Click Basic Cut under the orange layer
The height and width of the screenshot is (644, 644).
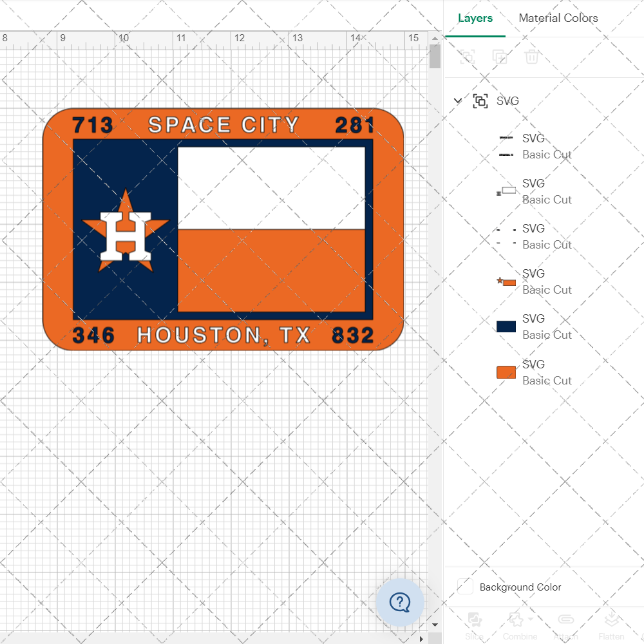tap(547, 381)
